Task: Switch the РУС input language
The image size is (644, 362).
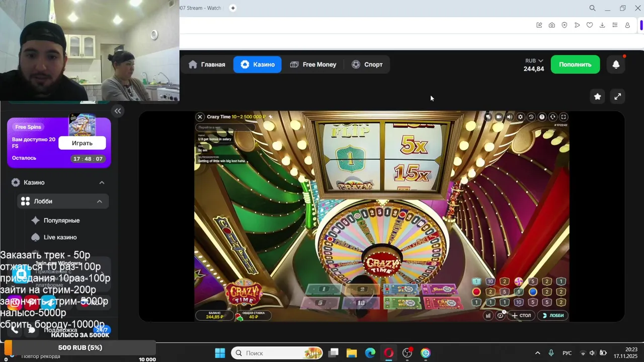Action: [567, 353]
